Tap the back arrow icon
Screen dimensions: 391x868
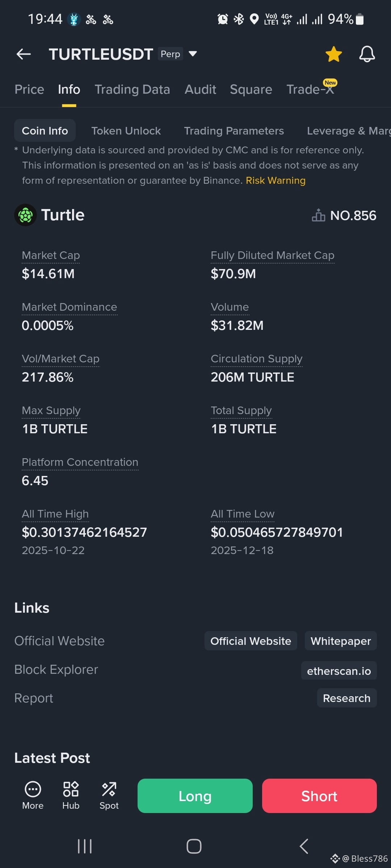24,54
